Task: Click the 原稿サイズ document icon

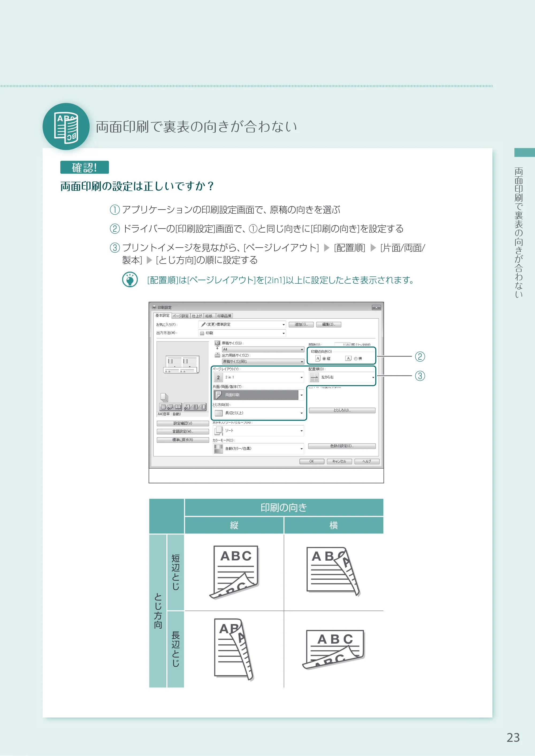Action: (x=217, y=345)
